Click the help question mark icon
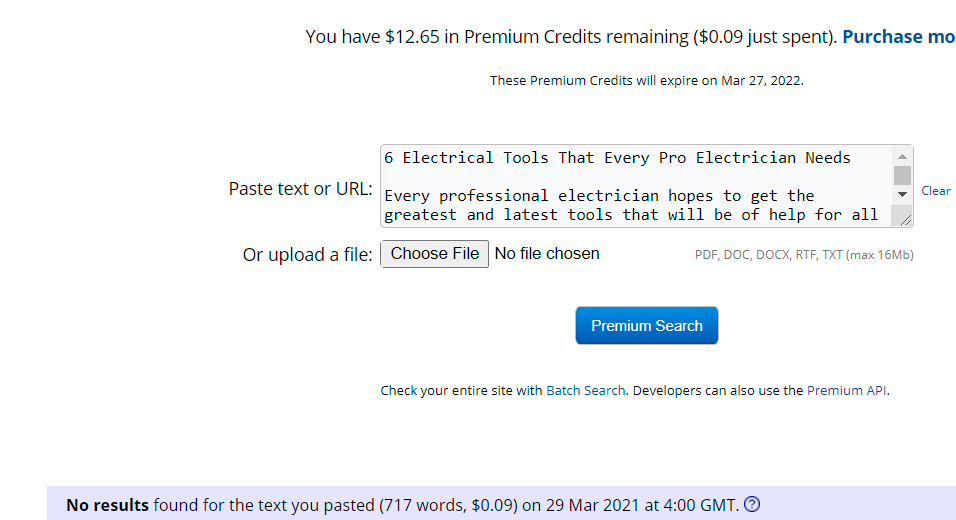The image size is (956, 520). [752, 505]
